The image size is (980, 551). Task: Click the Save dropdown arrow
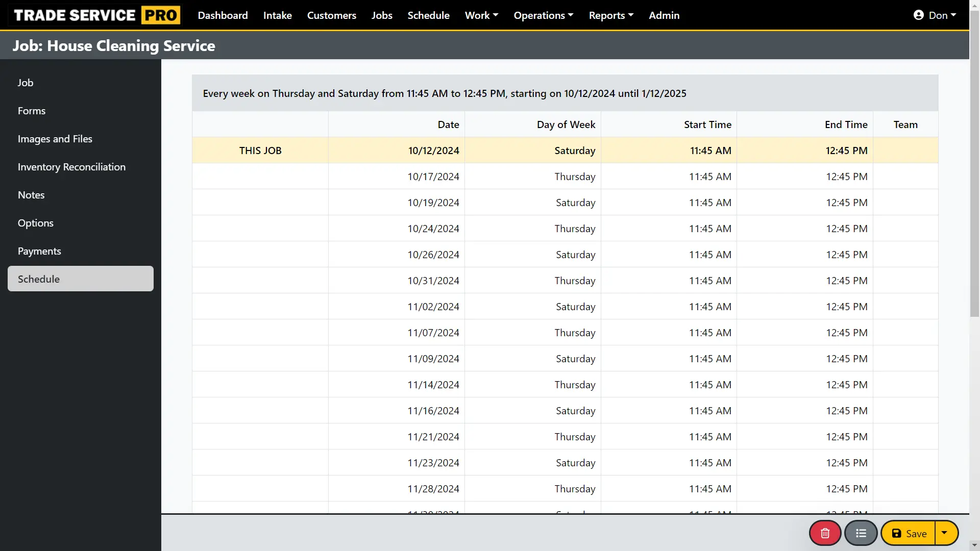click(947, 533)
